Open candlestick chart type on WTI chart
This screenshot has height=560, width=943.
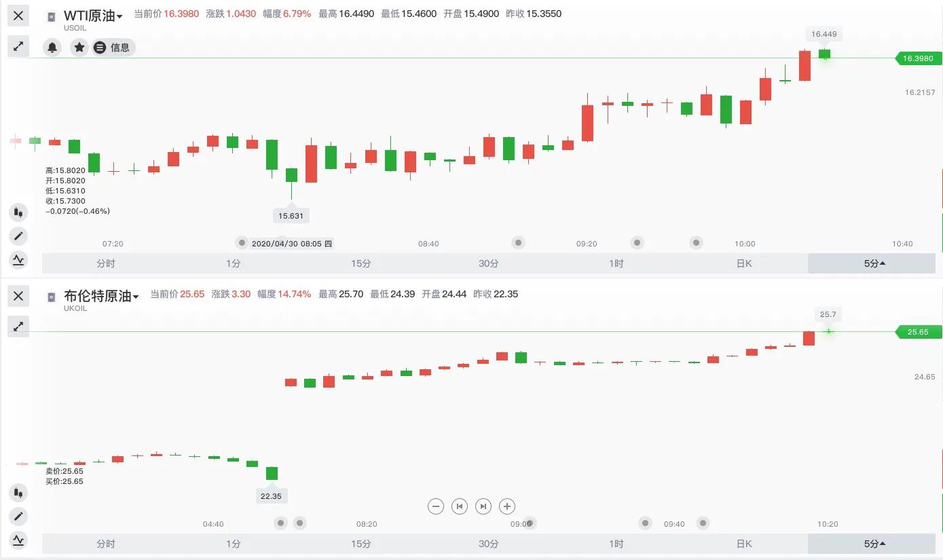coord(18,212)
